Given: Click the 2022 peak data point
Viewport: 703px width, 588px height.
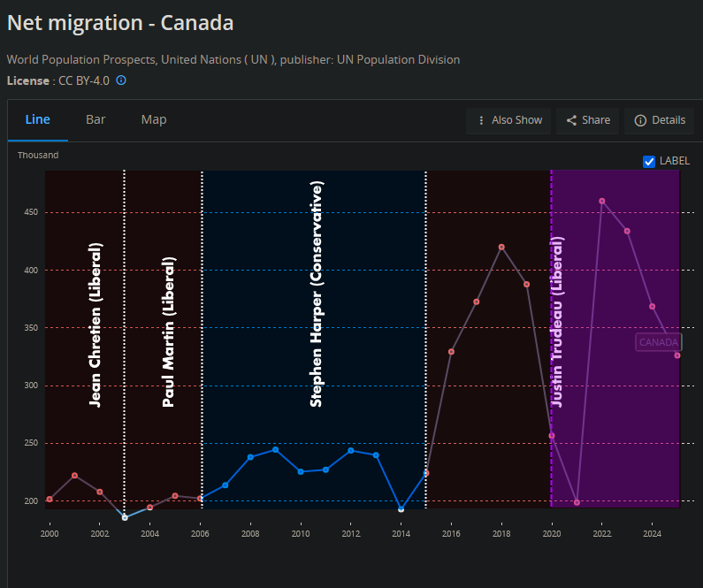Looking at the screenshot, I should (602, 201).
